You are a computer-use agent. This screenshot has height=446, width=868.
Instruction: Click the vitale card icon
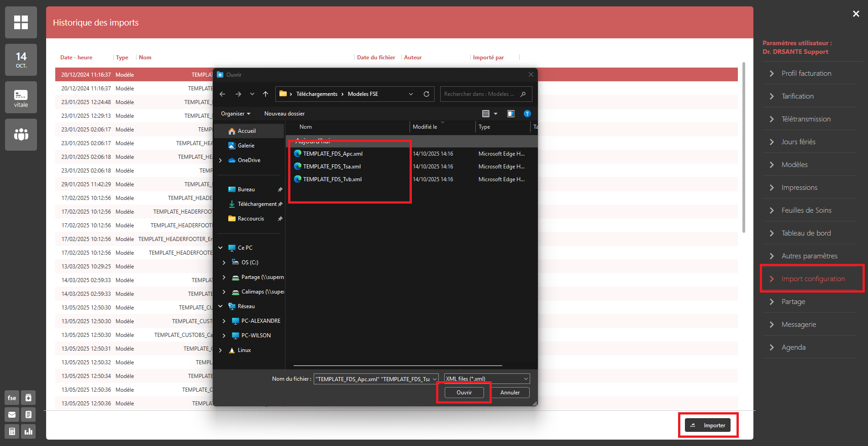[x=21, y=97]
